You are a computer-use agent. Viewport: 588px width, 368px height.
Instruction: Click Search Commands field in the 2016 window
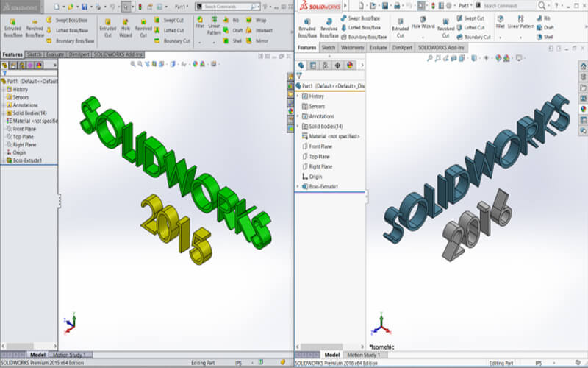tap(506, 6)
